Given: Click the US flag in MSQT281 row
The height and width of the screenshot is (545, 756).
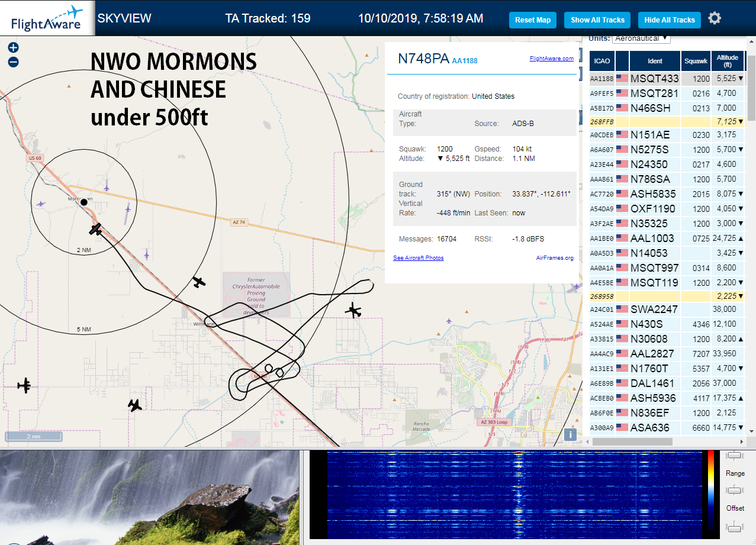Looking at the screenshot, I should coord(622,93).
